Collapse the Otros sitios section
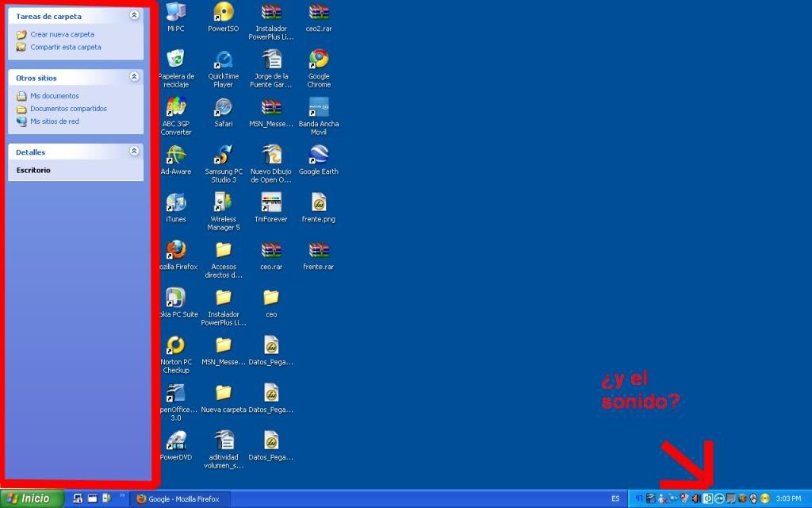 click(134, 77)
